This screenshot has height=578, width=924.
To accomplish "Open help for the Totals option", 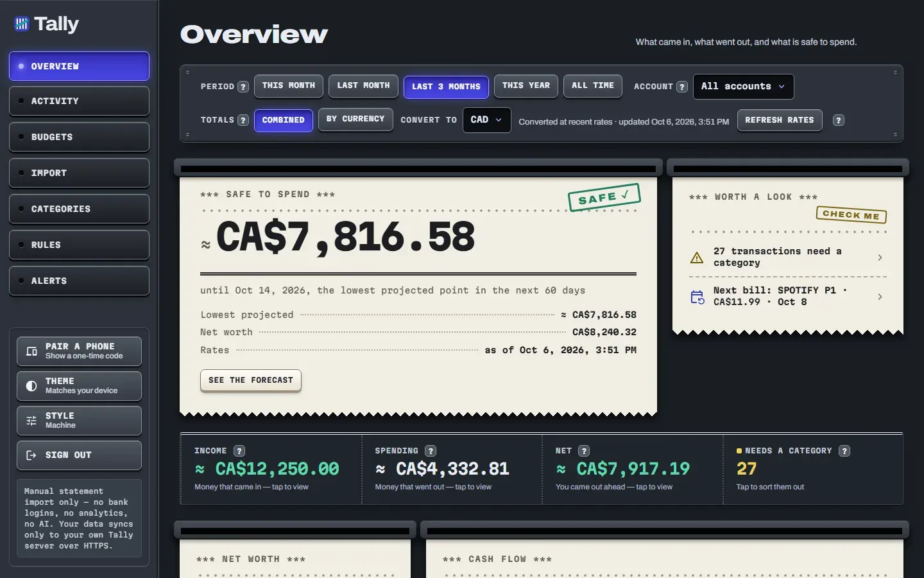I will [x=243, y=120].
